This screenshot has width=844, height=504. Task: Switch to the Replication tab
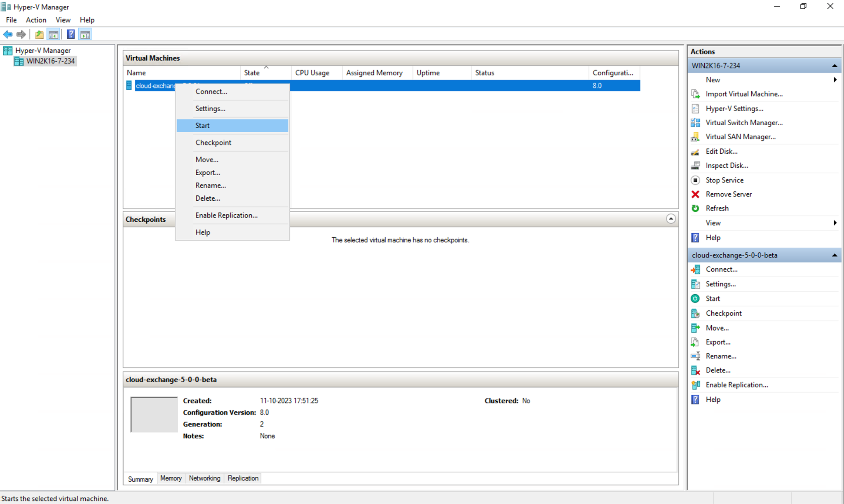(x=243, y=478)
